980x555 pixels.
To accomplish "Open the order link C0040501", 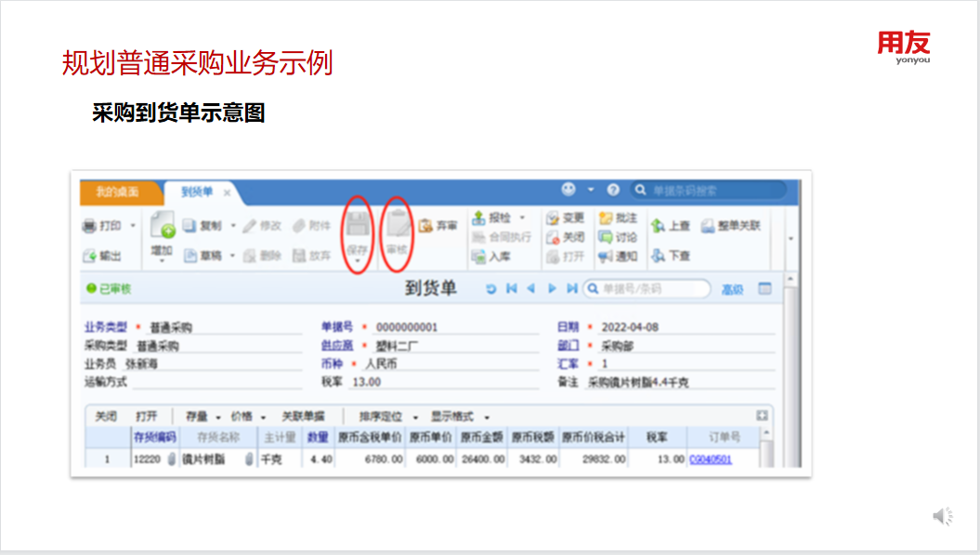I will (x=711, y=459).
